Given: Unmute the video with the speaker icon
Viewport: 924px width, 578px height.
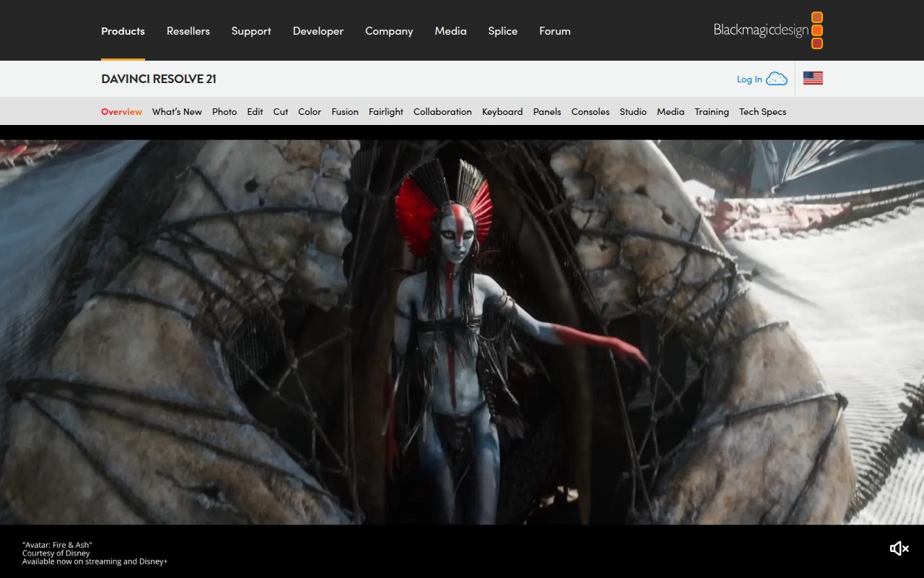Looking at the screenshot, I should click(899, 548).
